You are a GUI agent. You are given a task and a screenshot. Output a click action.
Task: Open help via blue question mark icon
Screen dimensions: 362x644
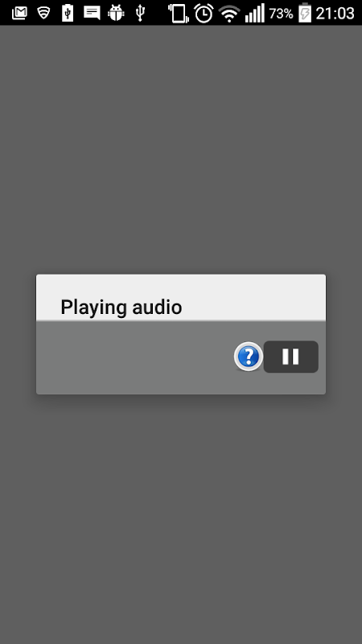point(249,357)
